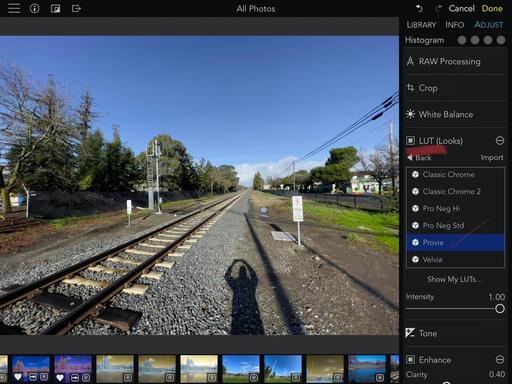Click the Classic Chrome 2 LUT icon
Screen dimensions: 512x384
tap(415, 191)
